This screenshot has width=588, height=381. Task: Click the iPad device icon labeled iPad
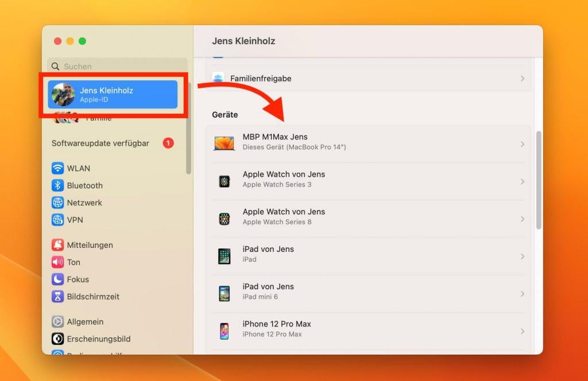(x=225, y=256)
